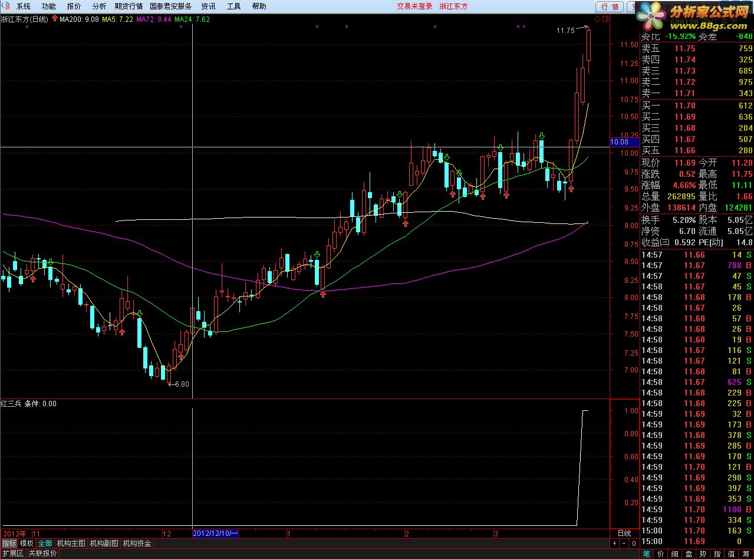Switch to the 笔 tab

pyautogui.click(x=646, y=554)
